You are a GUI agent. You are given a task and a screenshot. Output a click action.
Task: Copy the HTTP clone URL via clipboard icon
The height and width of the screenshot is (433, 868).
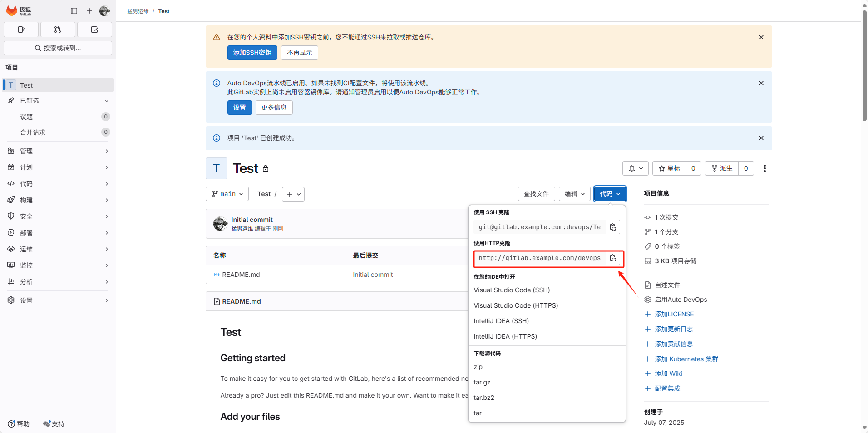point(612,258)
